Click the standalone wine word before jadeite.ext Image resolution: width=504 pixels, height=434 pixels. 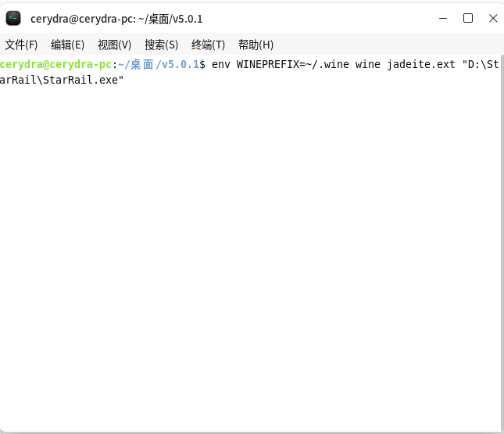point(368,65)
